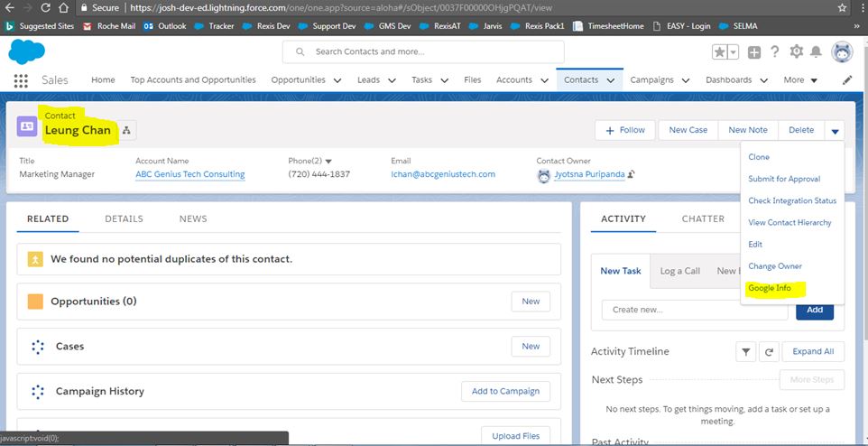
Task: Switch to the Details tab
Action: (x=124, y=218)
